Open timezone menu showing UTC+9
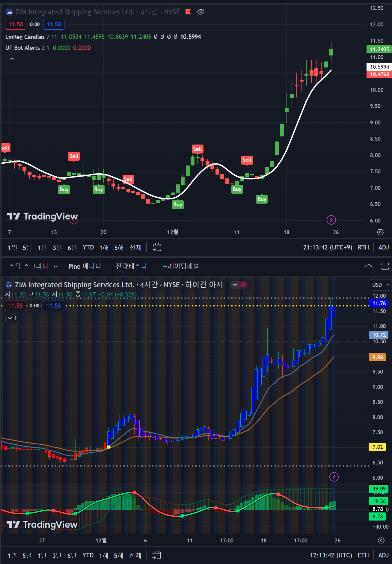This screenshot has height=564, width=392. pyautogui.click(x=328, y=247)
